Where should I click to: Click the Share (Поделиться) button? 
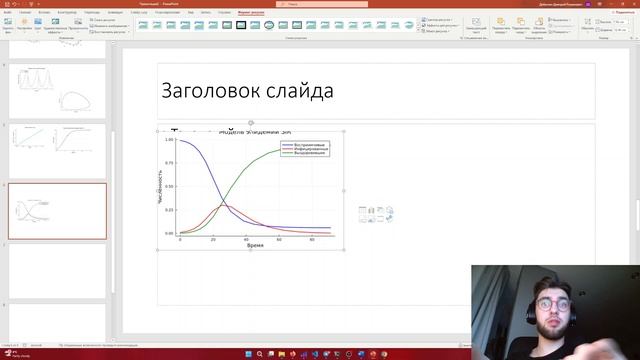[624, 12]
